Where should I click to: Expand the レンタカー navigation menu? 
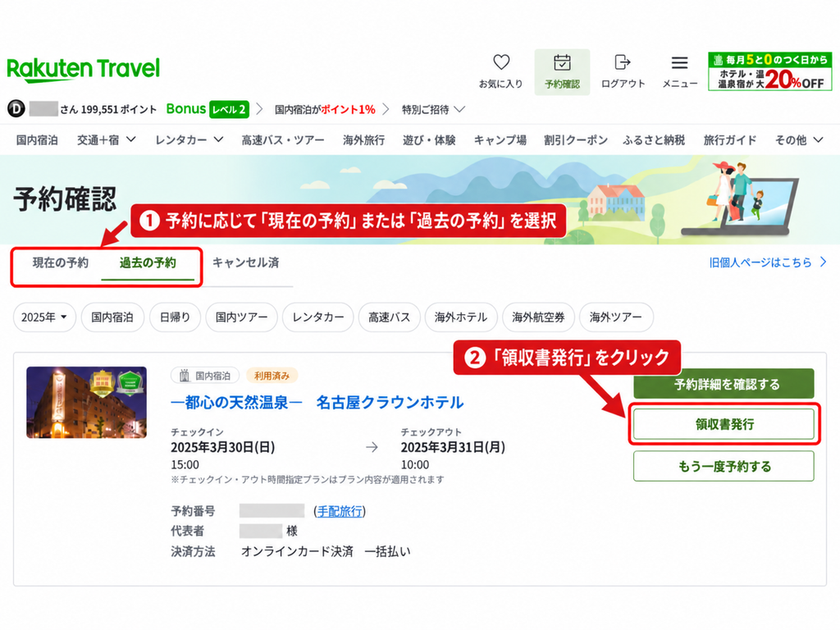189,139
